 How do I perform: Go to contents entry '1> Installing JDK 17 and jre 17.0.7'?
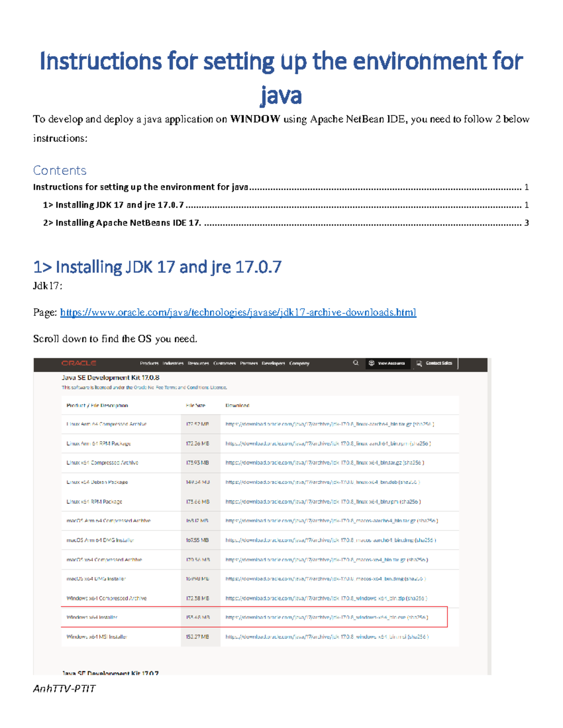coord(286,205)
